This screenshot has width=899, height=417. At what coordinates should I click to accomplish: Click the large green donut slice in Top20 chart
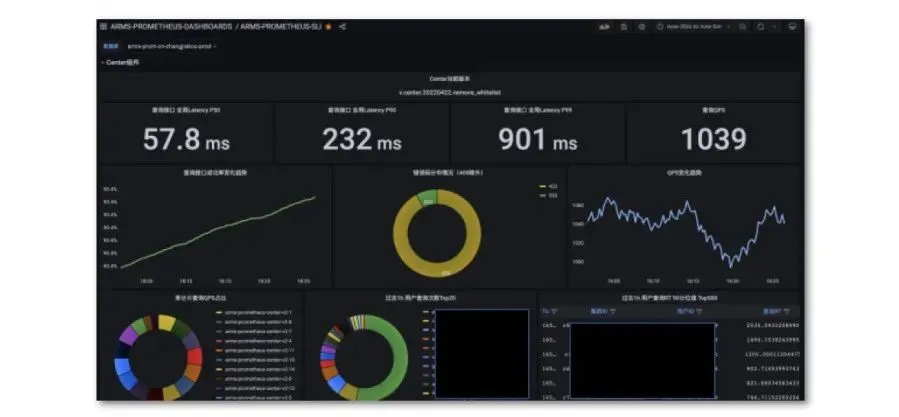401,356
